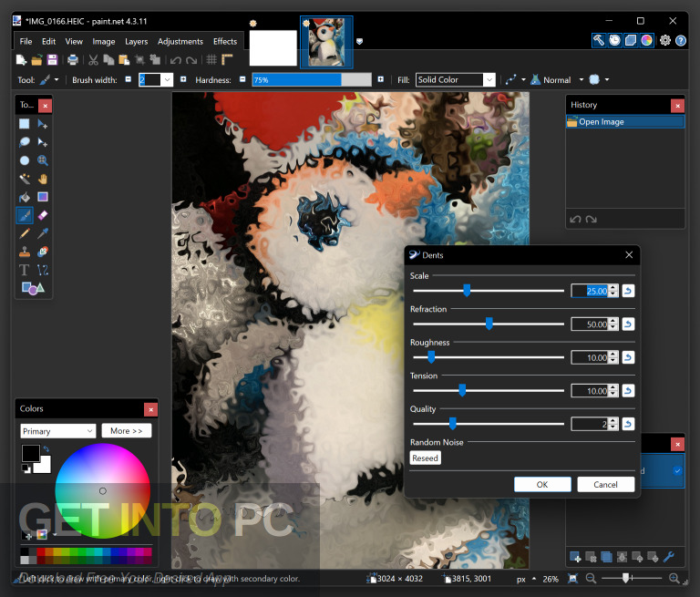Open the View menu

74,42
